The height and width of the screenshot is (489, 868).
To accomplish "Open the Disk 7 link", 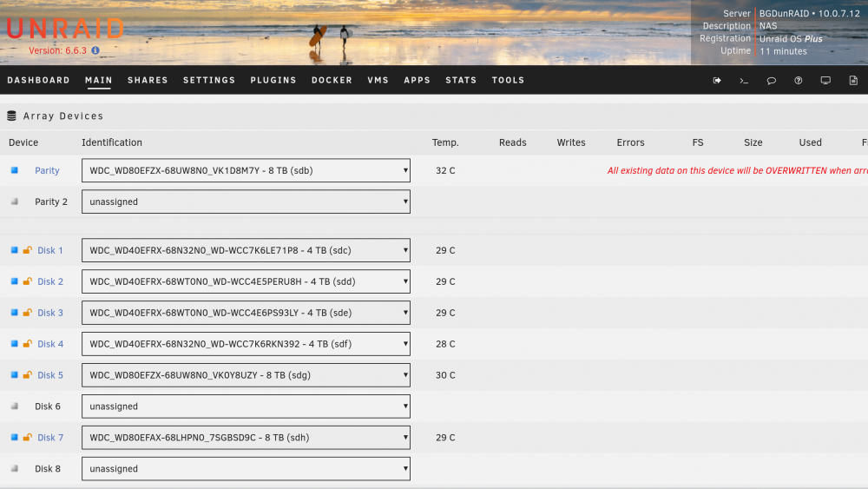I will pyautogui.click(x=50, y=438).
